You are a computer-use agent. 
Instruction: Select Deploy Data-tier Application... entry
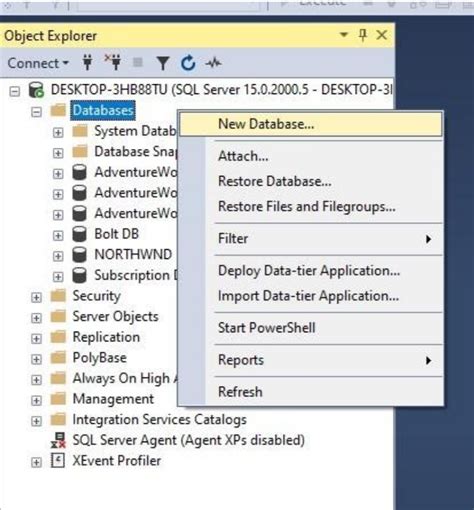[x=311, y=271]
